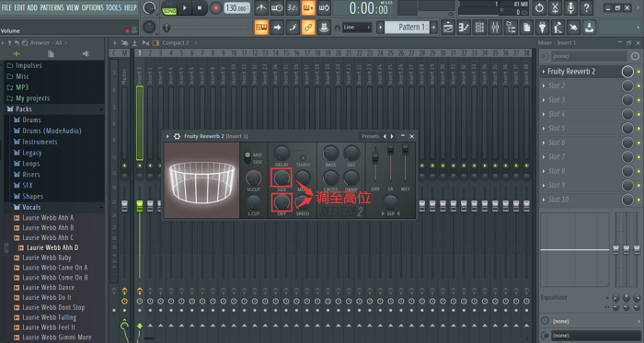The width and height of the screenshot is (644, 343).
Task: Open Fruity Reeverb 2 gear settings
Action: point(177,136)
